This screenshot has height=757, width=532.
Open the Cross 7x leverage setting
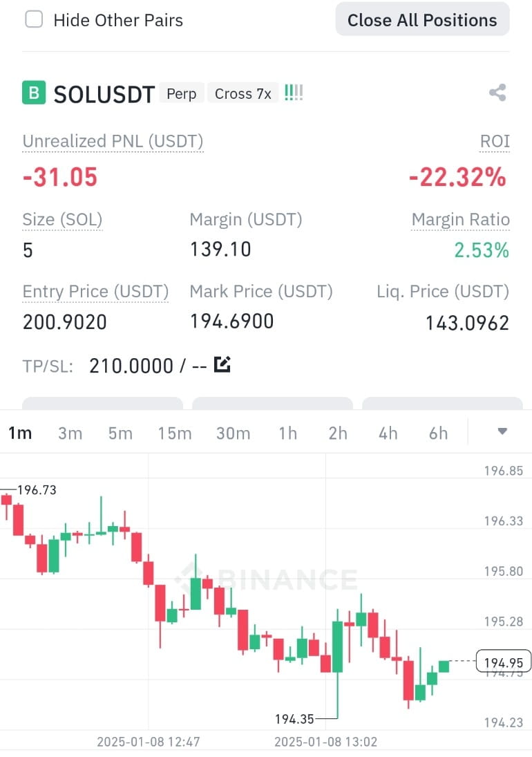click(x=243, y=93)
